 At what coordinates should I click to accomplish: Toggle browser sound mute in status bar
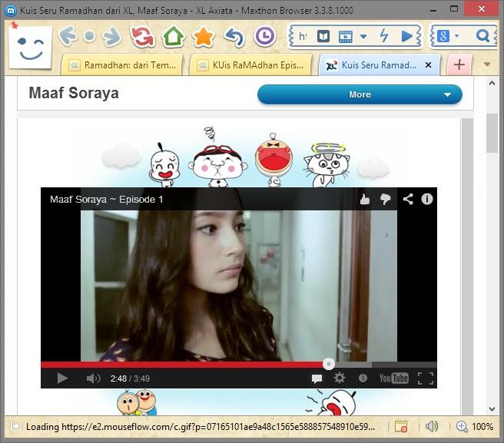[x=432, y=427]
